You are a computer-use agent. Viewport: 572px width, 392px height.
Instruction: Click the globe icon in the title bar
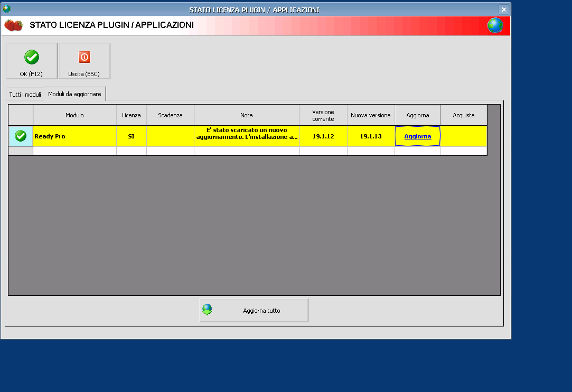tap(6, 9)
